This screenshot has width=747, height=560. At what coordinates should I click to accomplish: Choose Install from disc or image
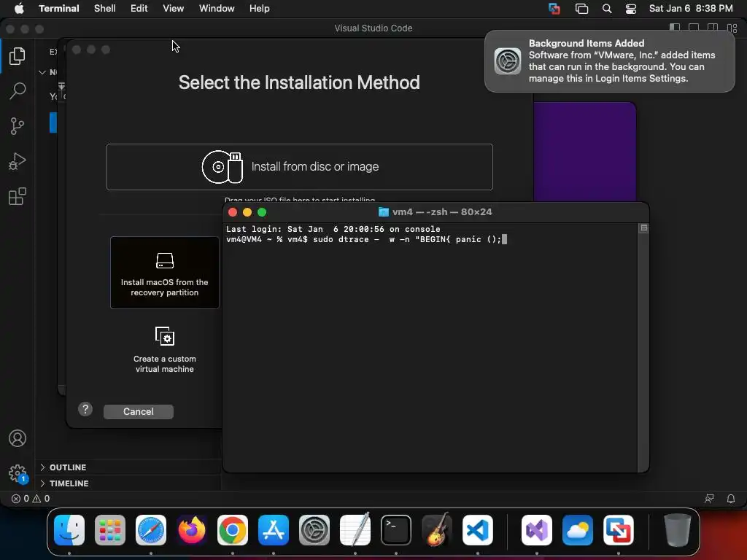tap(300, 167)
